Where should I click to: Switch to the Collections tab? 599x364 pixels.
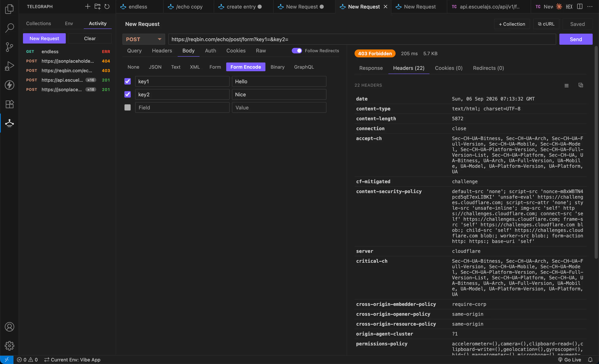pos(38,24)
